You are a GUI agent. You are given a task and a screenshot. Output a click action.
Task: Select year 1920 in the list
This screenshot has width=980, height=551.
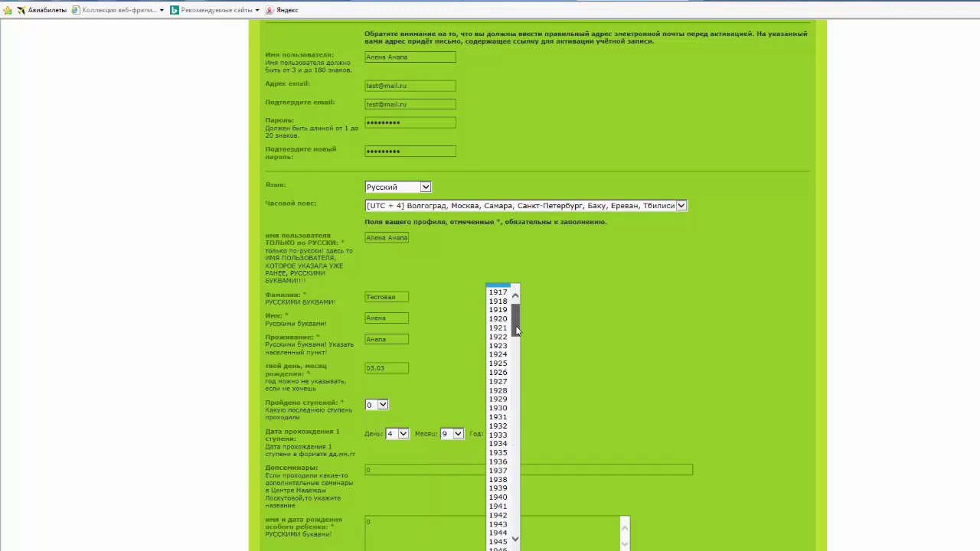click(x=498, y=319)
